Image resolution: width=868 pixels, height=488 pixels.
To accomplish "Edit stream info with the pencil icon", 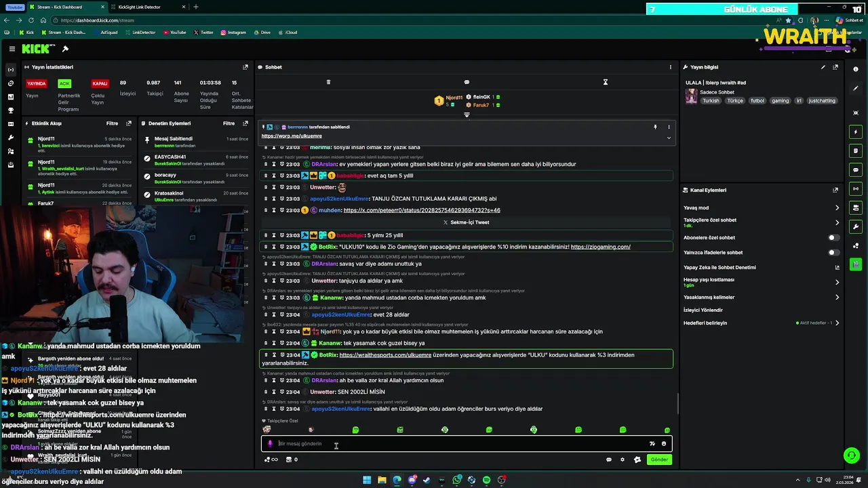I will (823, 67).
